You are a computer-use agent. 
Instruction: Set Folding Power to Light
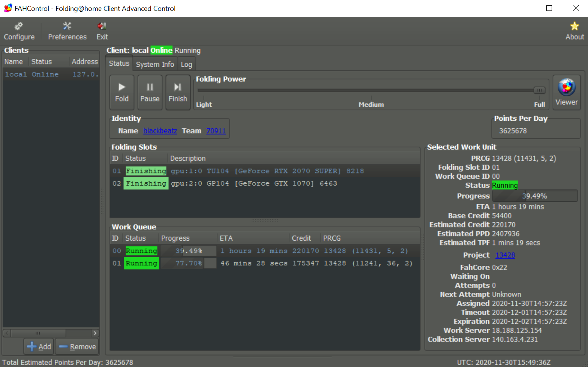tap(204, 105)
